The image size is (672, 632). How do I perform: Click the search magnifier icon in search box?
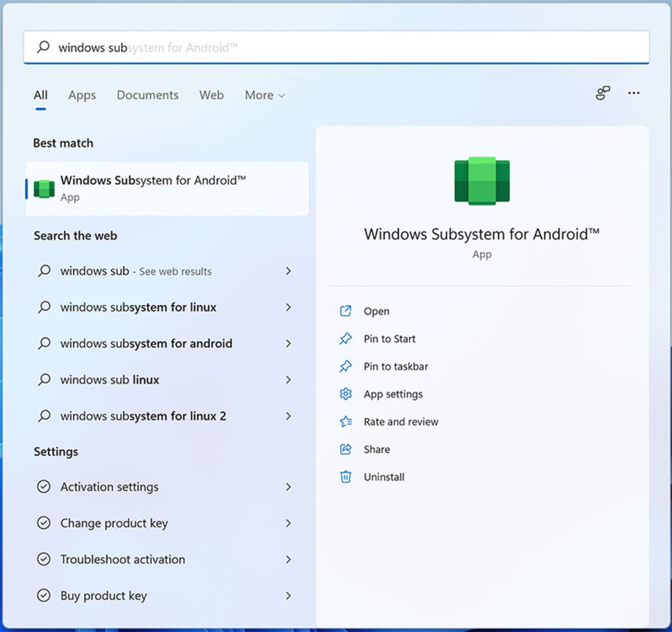[x=43, y=47]
